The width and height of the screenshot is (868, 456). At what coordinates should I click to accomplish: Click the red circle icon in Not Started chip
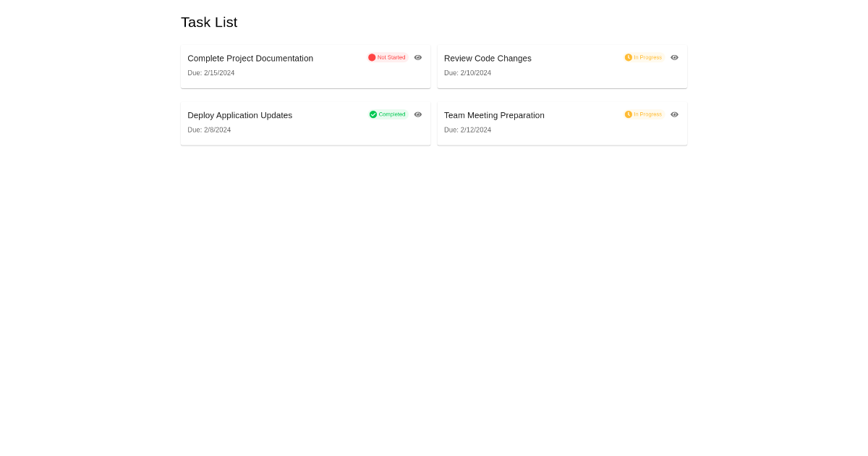click(x=372, y=57)
